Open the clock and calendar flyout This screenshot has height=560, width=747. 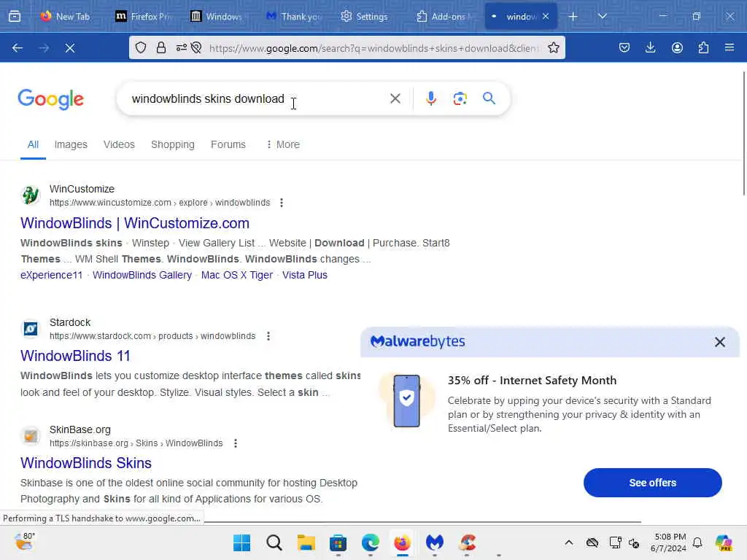(x=669, y=542)
